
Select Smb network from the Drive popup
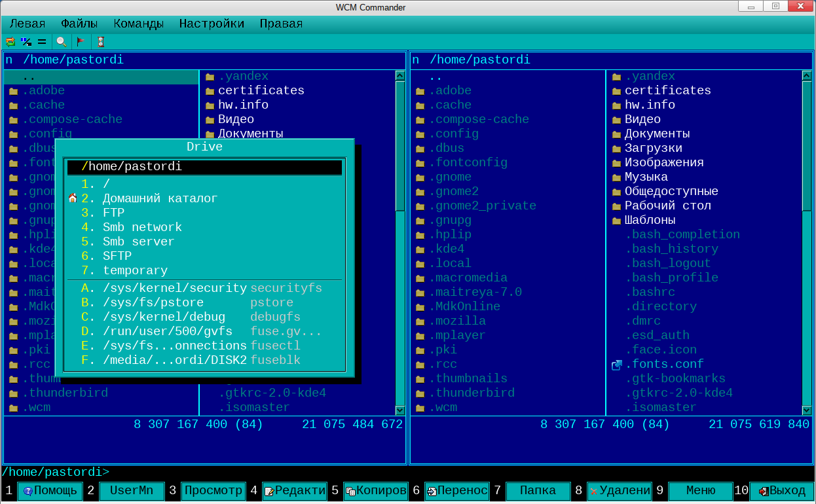coord(141,227)
